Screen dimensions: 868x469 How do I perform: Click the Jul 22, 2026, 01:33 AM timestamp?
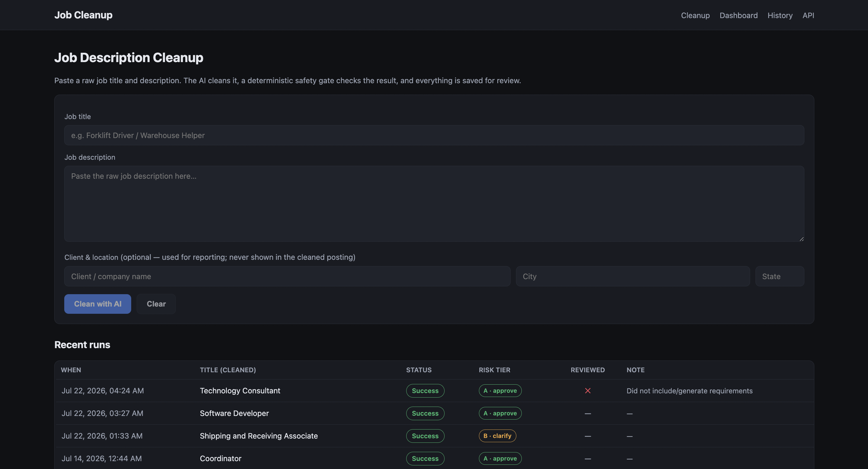[102, 436]
